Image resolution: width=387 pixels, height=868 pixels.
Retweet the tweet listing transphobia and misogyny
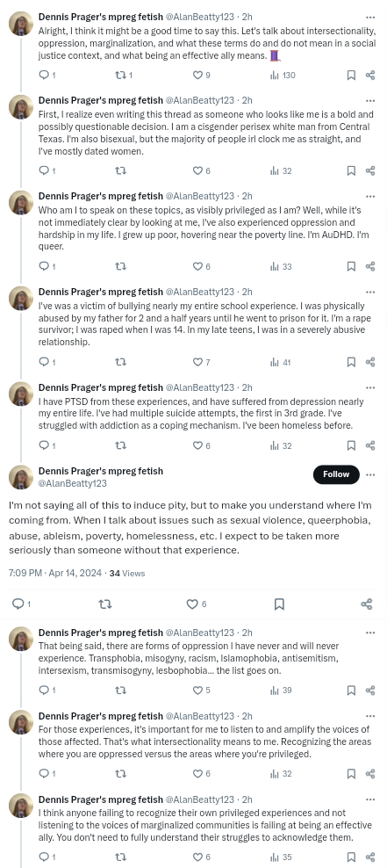[120, 691]
